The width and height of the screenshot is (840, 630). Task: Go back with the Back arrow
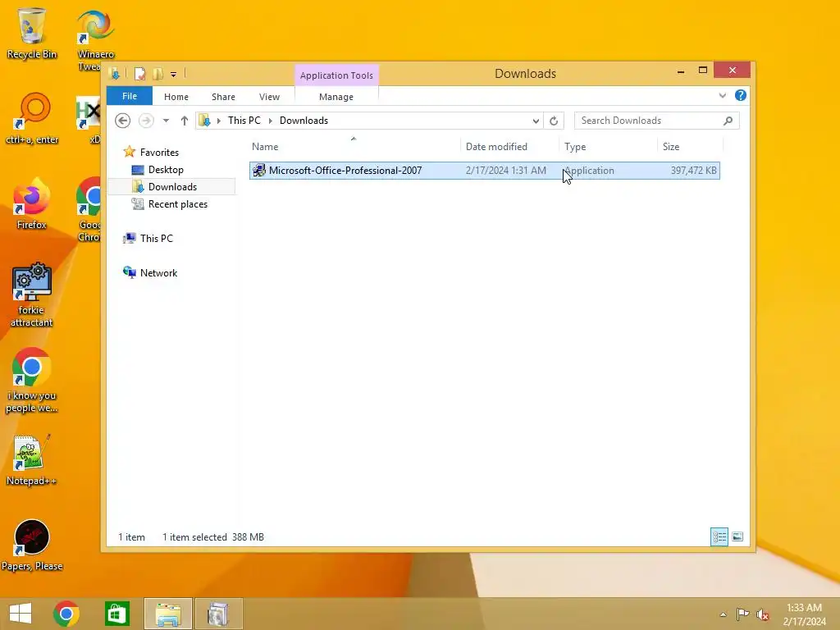[x=123, y=121]
